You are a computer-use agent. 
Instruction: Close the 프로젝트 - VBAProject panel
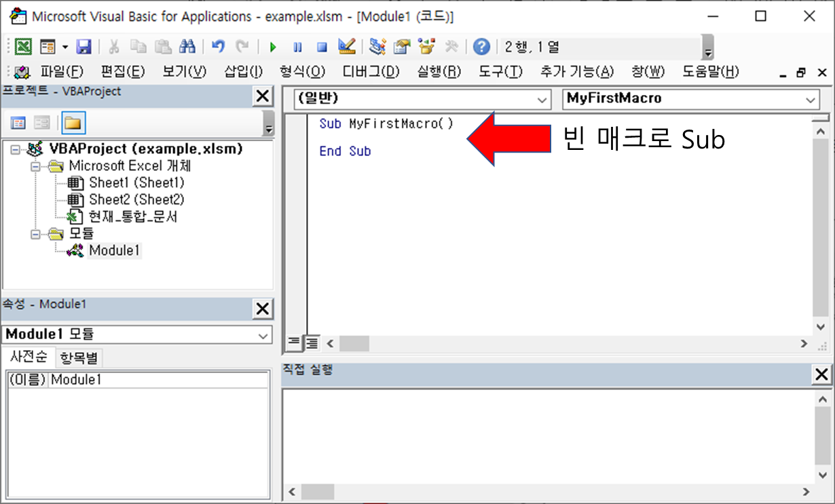pyautogui.click(x=262, y=97)
